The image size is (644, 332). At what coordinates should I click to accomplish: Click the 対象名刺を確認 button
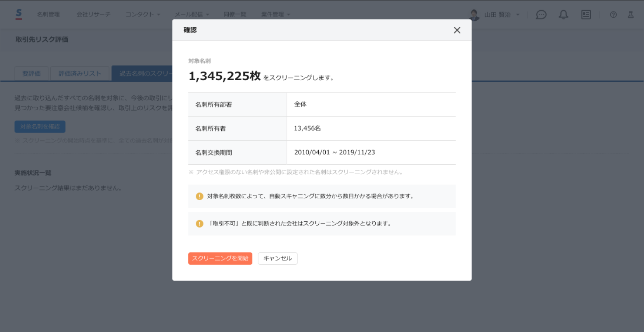[40, 127]
